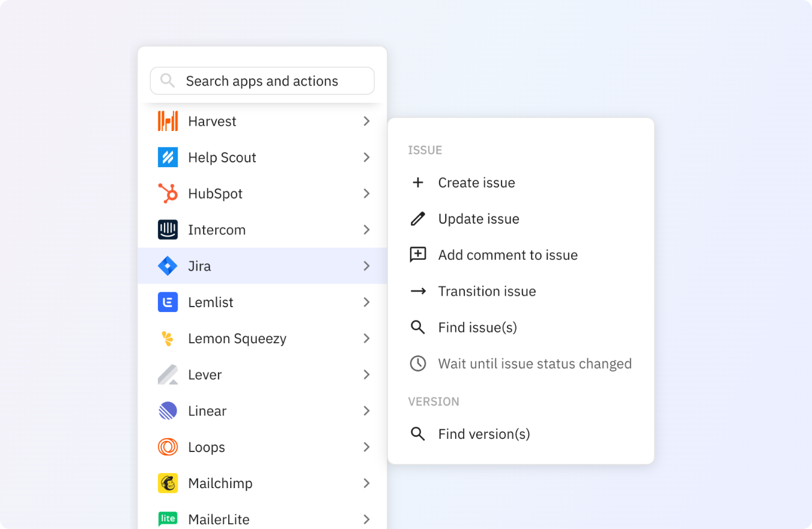Expand the Mailchimp row chevron

(366, 483)
